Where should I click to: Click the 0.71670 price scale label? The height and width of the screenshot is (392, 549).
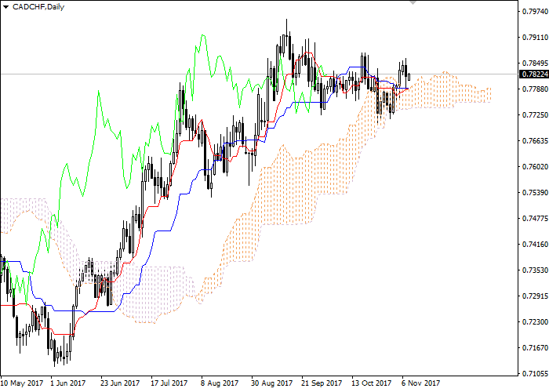coord(535,348)
